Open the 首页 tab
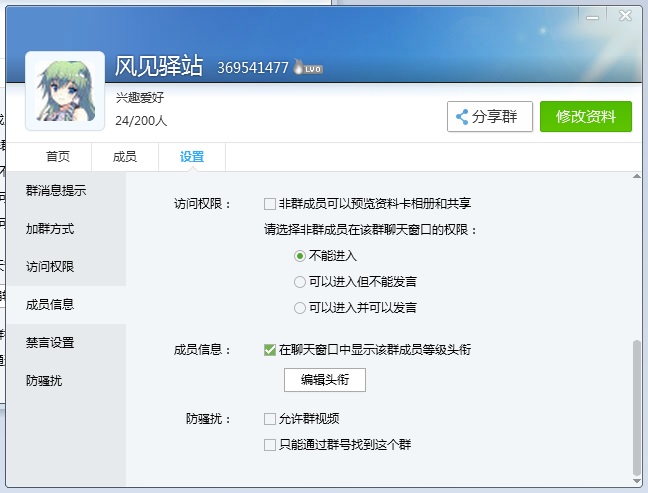Viewport: 648px width, 493px height. tap(58, 157)
